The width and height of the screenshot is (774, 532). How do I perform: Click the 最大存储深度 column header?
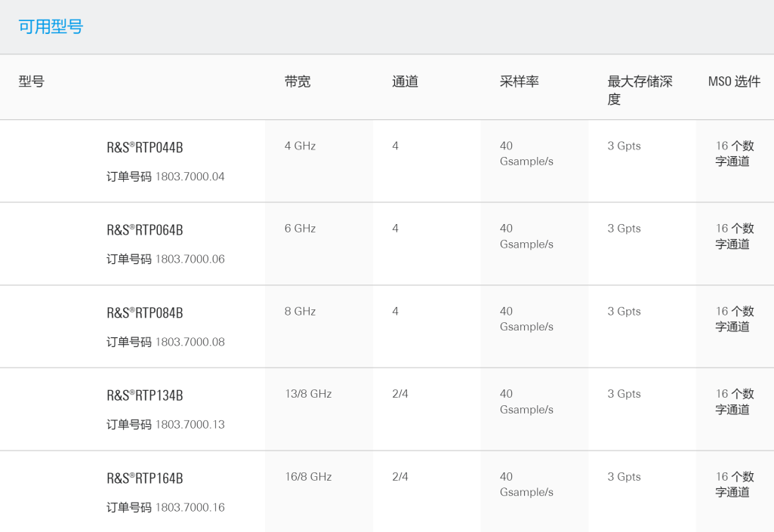[x=640, y=91]
